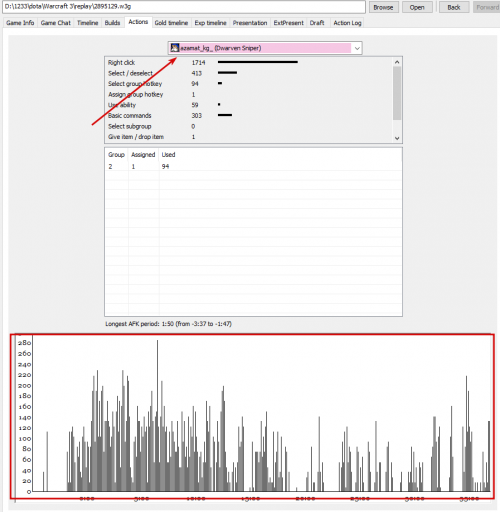Open the Gold timeline tab

tap(171, 23)
